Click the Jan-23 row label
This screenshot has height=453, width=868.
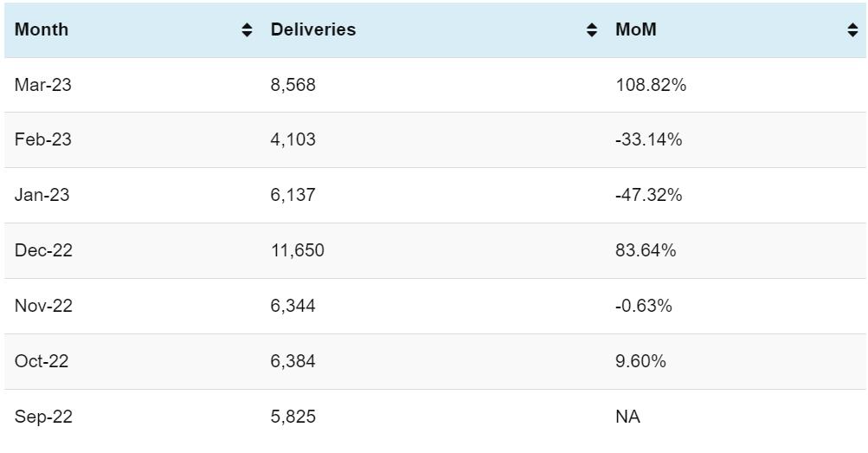point(42,195)
